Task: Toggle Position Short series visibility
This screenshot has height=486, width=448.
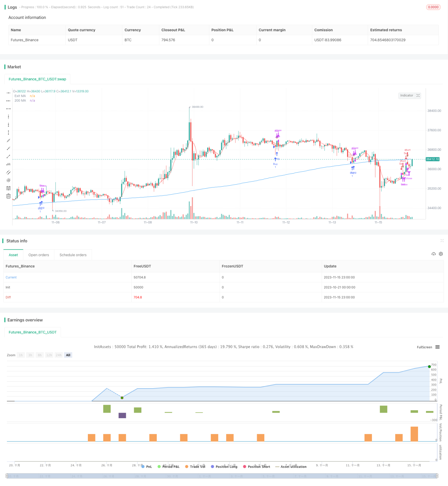Action: tap(256, 467)
